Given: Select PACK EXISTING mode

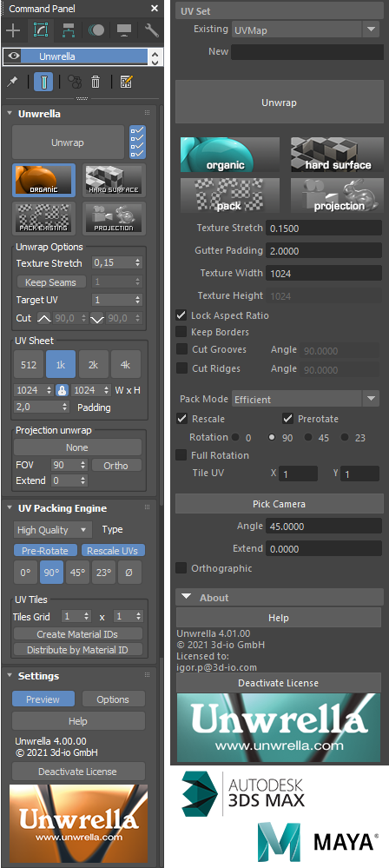Looking at the screenshot, I should click(43, 217).
